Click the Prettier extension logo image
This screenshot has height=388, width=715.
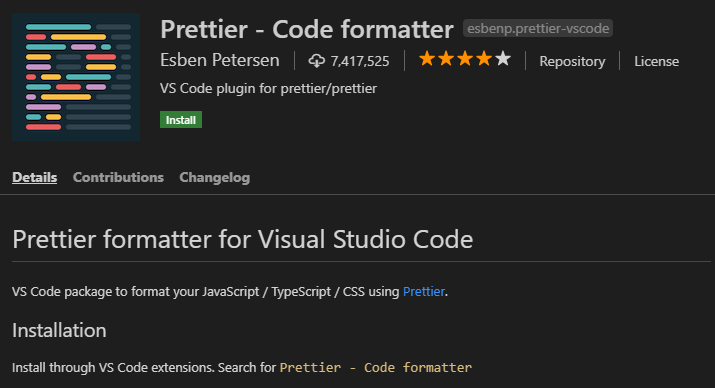(x=76, y=77)
